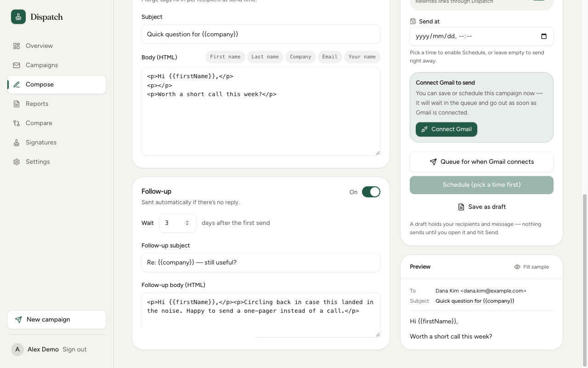
Task: Click the Dana Kim recipient text
Action: [481, 291]
